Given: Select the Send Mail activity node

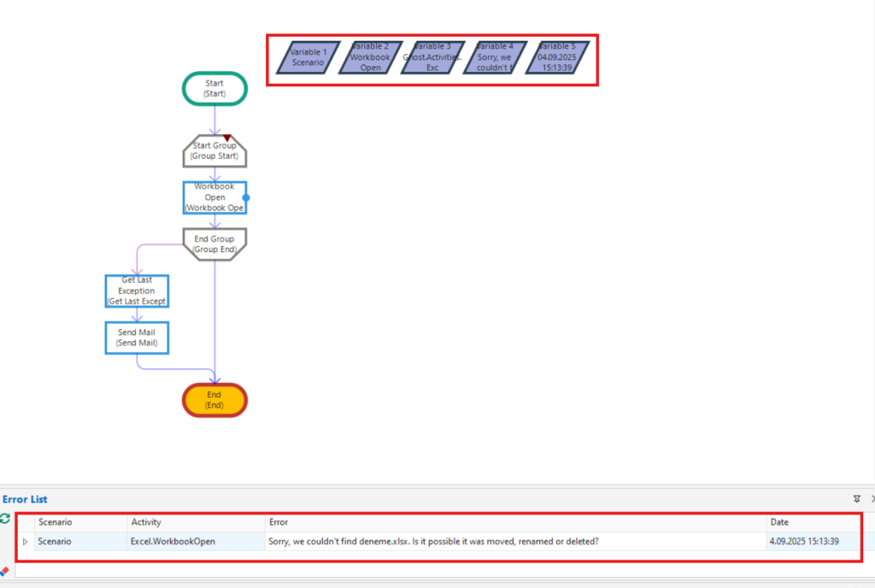Looking at the screenshot, I should pos(137,338).
